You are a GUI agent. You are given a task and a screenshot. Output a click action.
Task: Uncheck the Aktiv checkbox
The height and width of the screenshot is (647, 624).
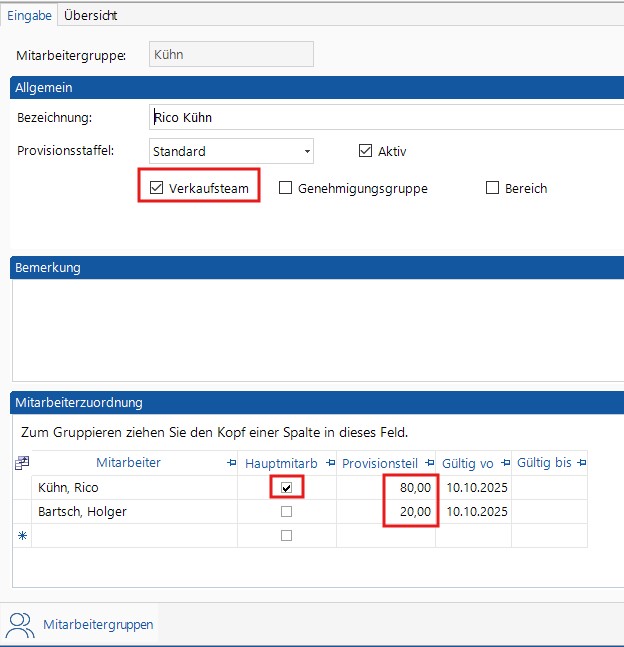pyautogui.click(x=365, y=152)
